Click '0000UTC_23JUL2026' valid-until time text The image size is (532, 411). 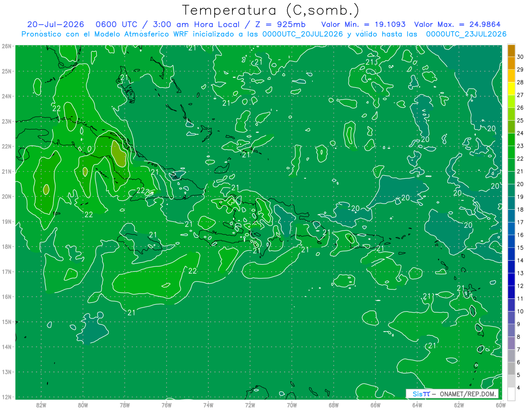466,34
